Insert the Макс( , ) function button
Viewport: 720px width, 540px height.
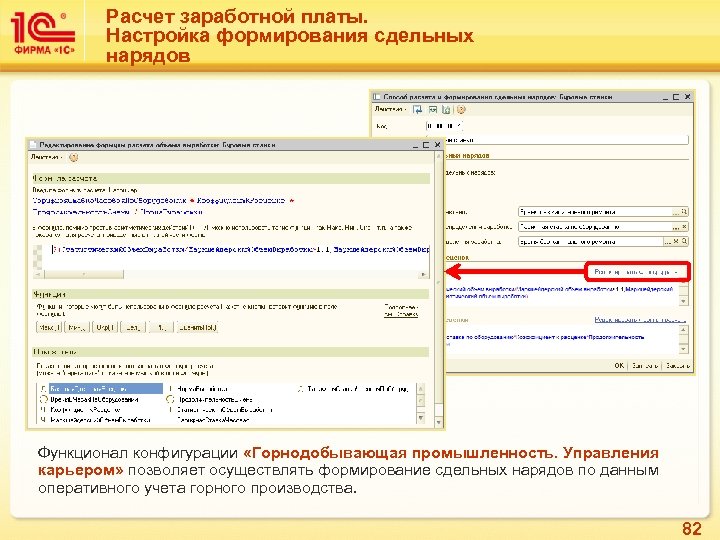(49, 327)
